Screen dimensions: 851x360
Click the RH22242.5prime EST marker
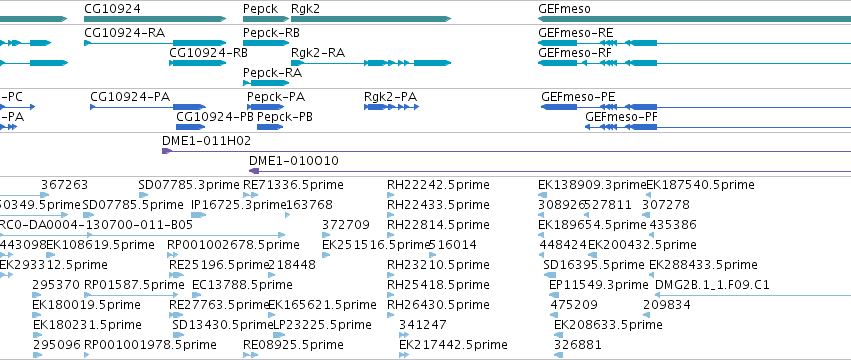coord(390,195)
